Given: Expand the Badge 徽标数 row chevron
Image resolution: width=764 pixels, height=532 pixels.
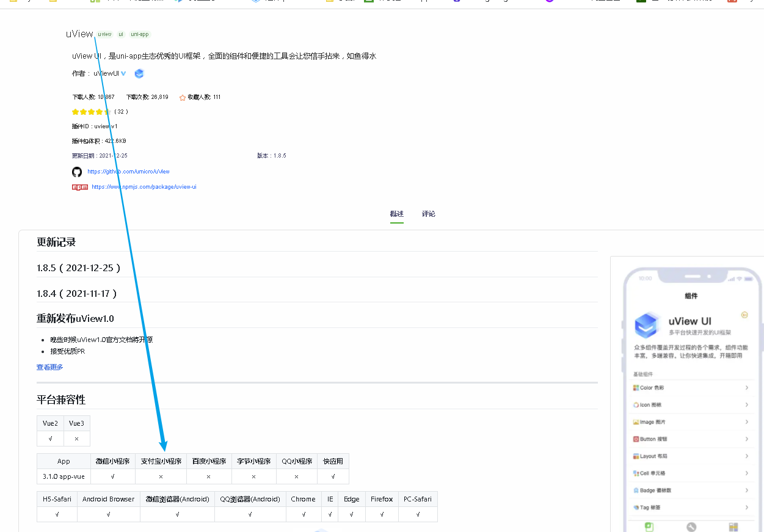Looking at the screenshot, I should tap(747, 490).
